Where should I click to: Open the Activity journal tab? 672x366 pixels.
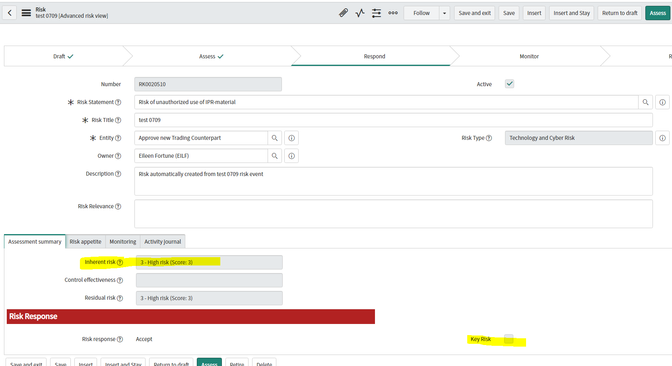tap(162, 242)
